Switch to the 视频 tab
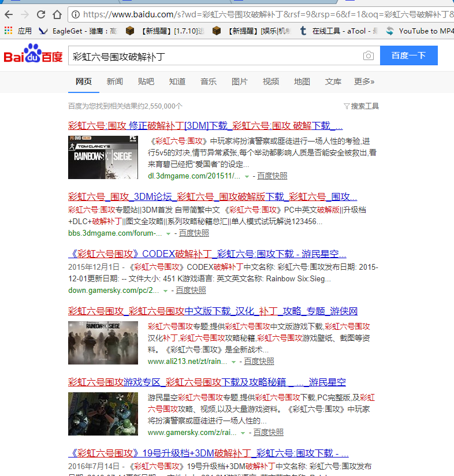454x476 pixels. pyautogui.click(x=271, y=81)
